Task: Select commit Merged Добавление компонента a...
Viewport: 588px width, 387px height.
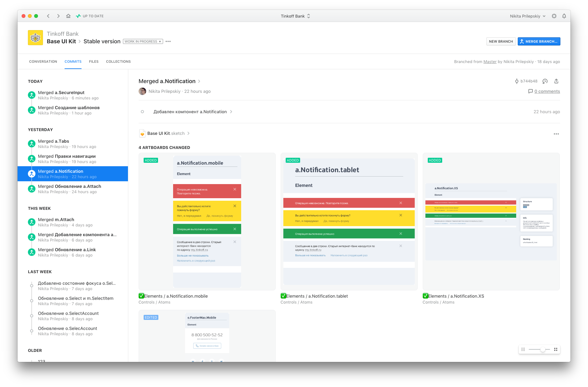Action: 73,237
